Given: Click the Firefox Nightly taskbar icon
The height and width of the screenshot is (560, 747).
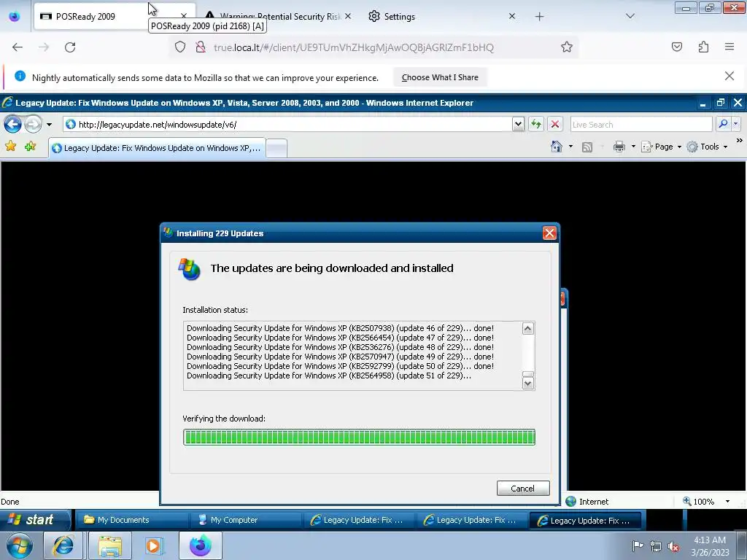Looking at the screenshot, I should tap(201, 545).
